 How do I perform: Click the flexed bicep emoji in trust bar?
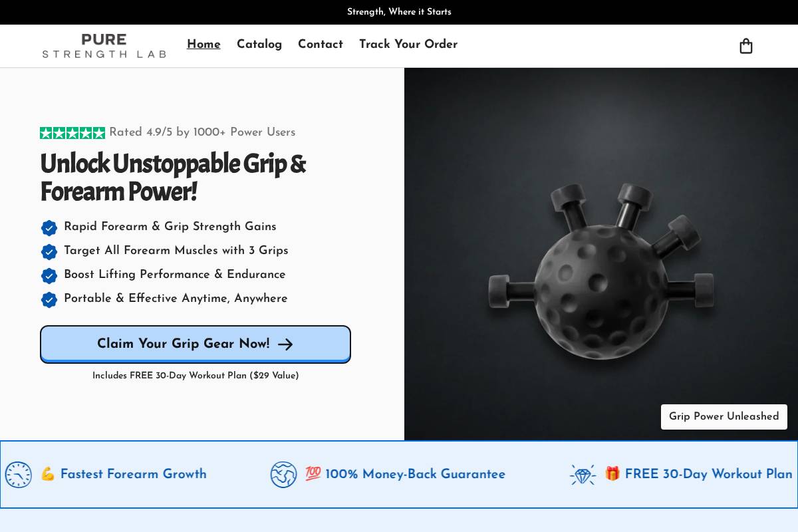tap(48, 474)
